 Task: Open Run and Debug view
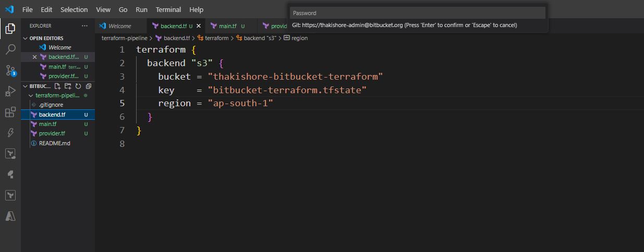coord(10,91)
